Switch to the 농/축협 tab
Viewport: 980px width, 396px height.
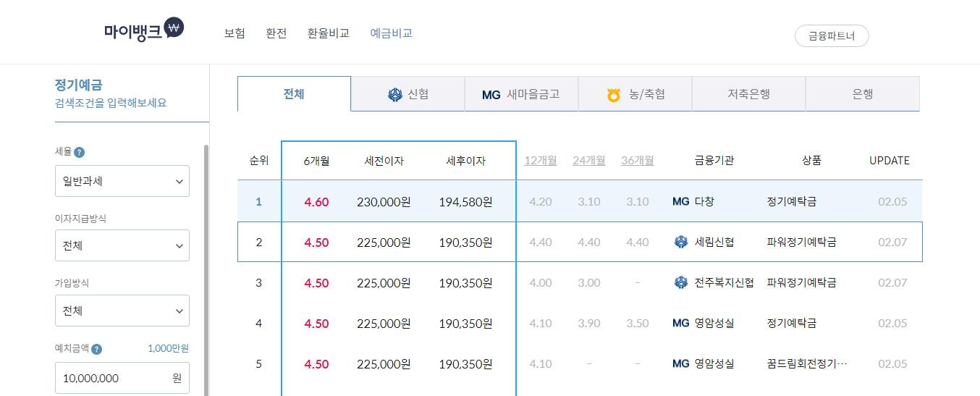[x=635, y=94]
